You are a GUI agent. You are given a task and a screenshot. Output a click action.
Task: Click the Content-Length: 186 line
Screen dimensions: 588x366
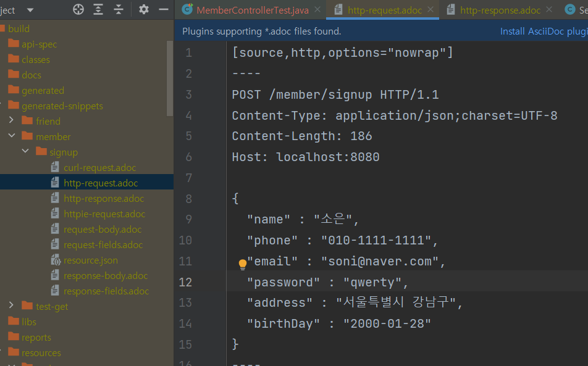pyautogui.click(x=302, y=136)
